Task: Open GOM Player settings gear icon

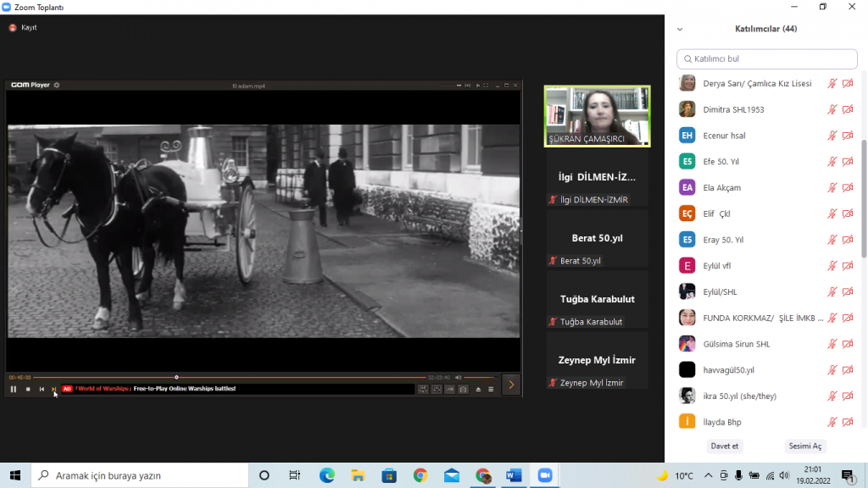Action: 57,86
